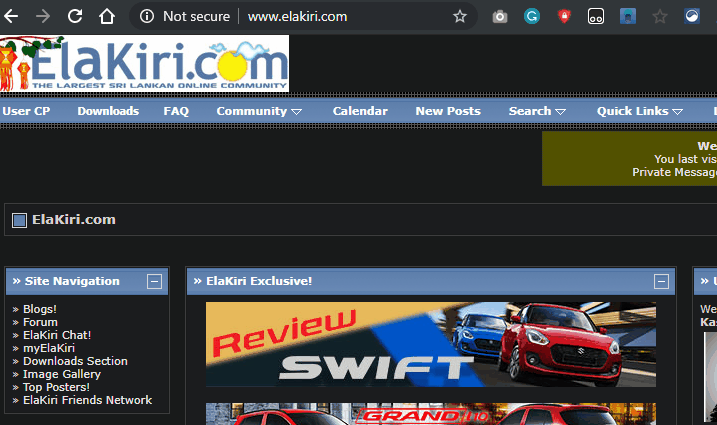
Task: Click the ElaKiri Exclusive! header title
Action: [x=259, y=281]
